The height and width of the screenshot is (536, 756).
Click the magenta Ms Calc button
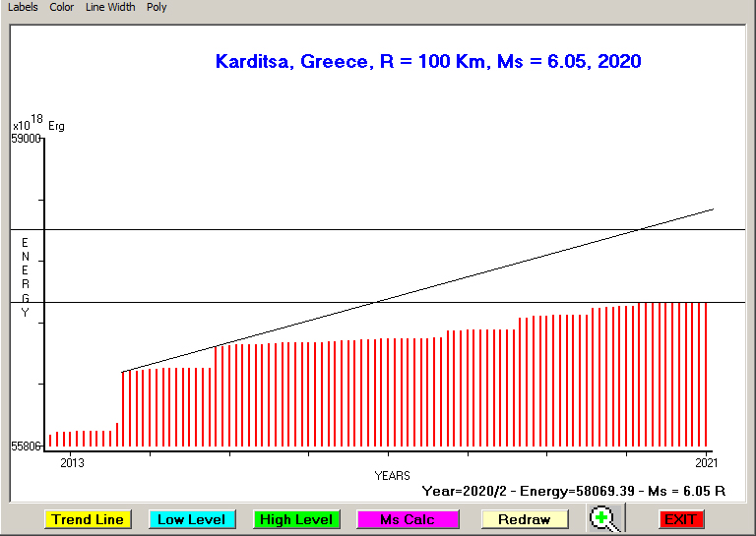(x=407, y=519)
